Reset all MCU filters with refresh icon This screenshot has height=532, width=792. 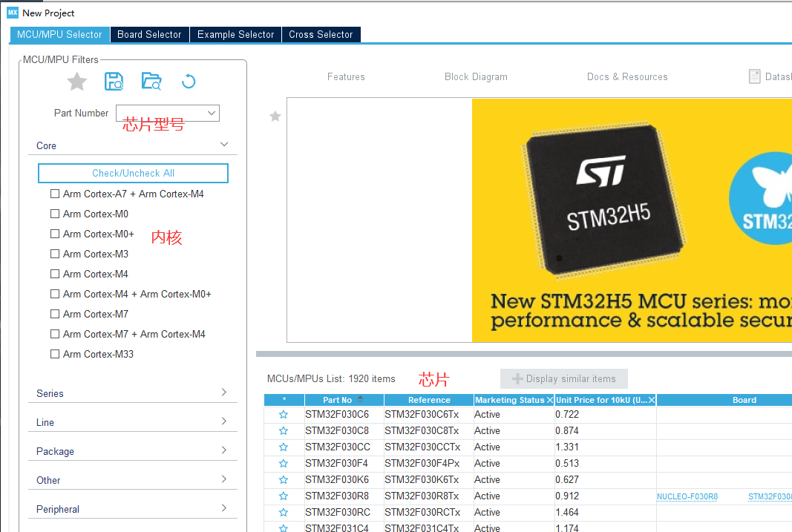pos(189,82)
